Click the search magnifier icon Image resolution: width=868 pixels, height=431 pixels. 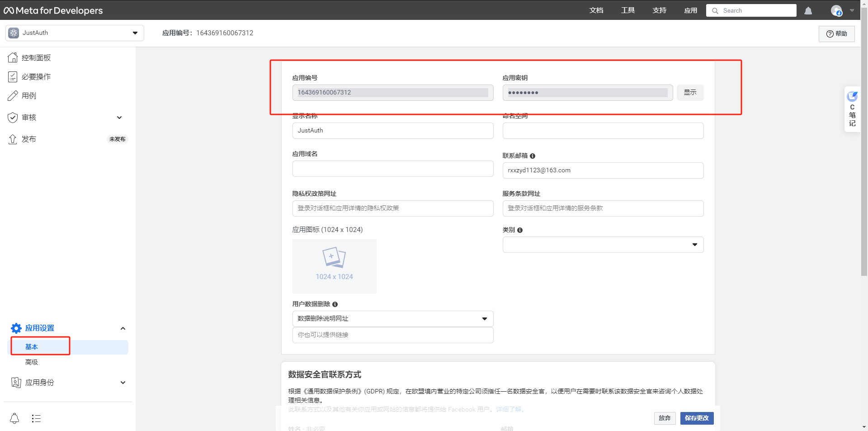[715, 10]
